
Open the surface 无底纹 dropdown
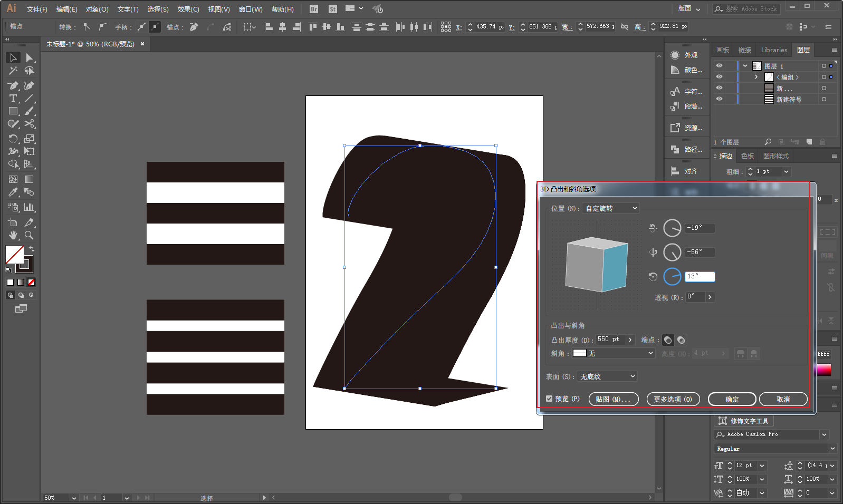607,376
